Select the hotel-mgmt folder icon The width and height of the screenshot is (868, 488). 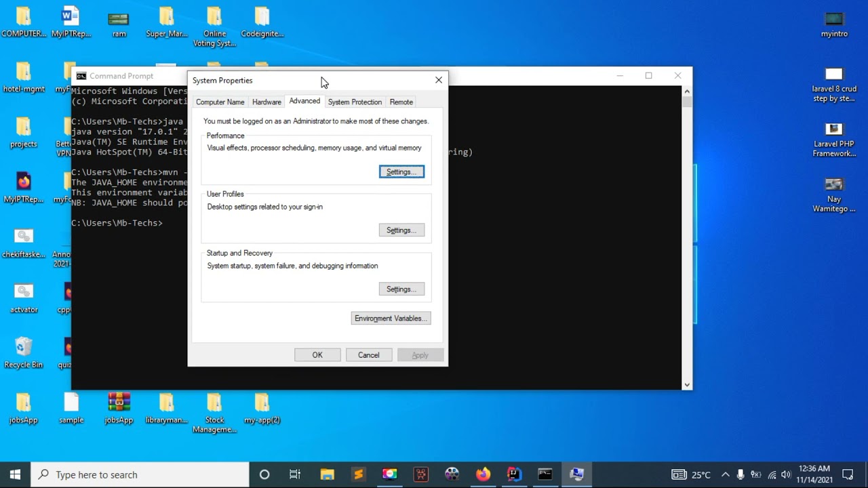tap(24, 77)
